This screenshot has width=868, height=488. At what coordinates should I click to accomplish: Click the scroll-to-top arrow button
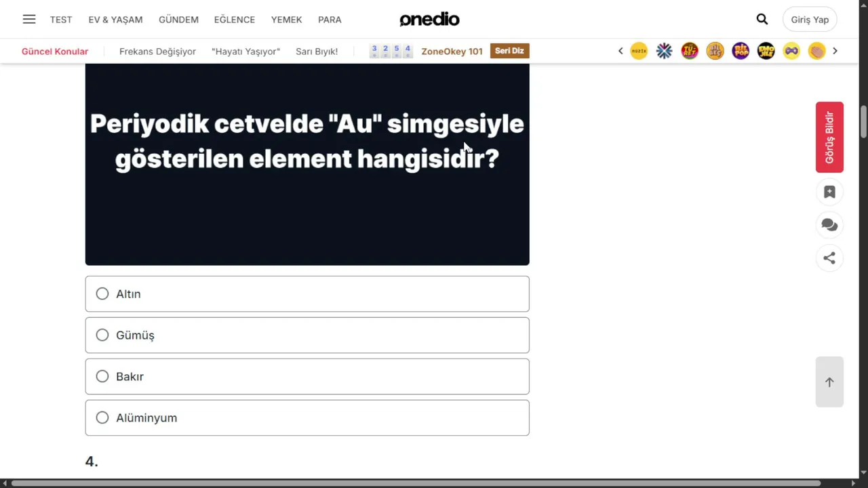pyautogui.click(x=829, y=382)
